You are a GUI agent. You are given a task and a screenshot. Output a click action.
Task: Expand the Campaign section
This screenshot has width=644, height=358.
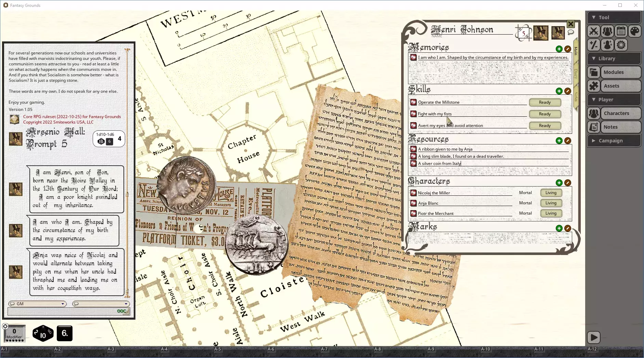click(x=614, y=141)
